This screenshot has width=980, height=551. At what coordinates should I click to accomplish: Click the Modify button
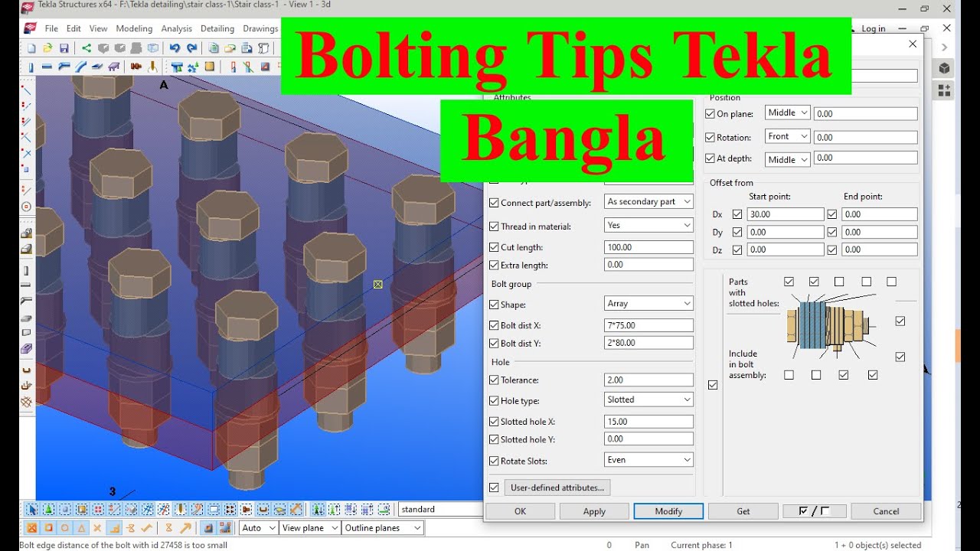coord(668,511)
